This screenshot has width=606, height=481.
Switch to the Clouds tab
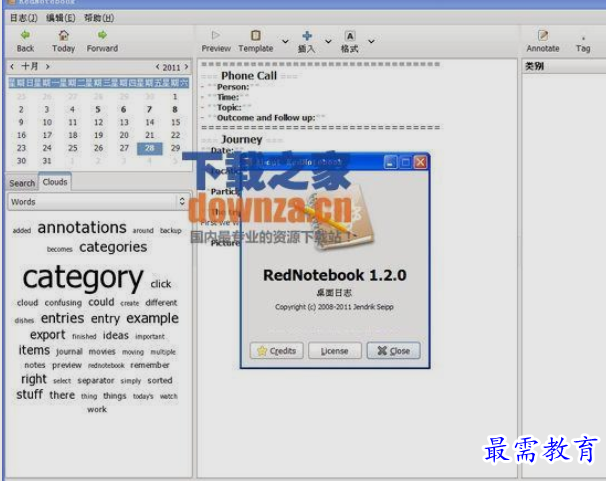tap(55, 182)
